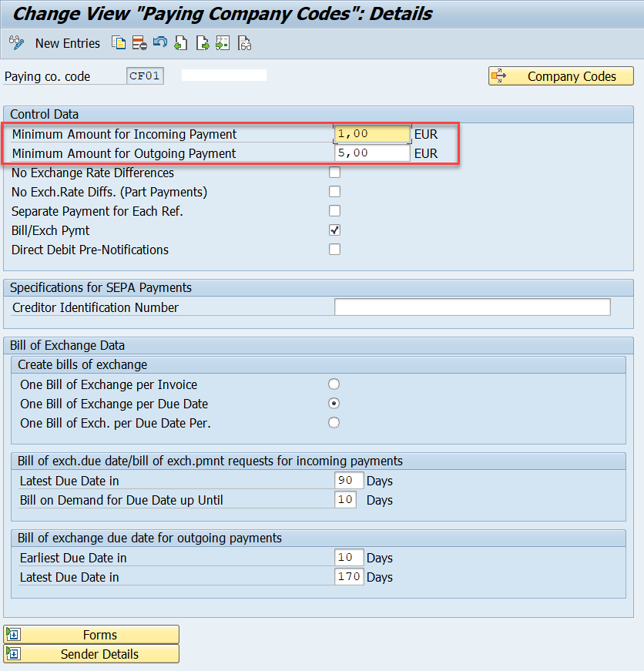This screenshot has height=671, width=644.
Task: Click the Creditor Identification Number label
Action: pos(96,307)
